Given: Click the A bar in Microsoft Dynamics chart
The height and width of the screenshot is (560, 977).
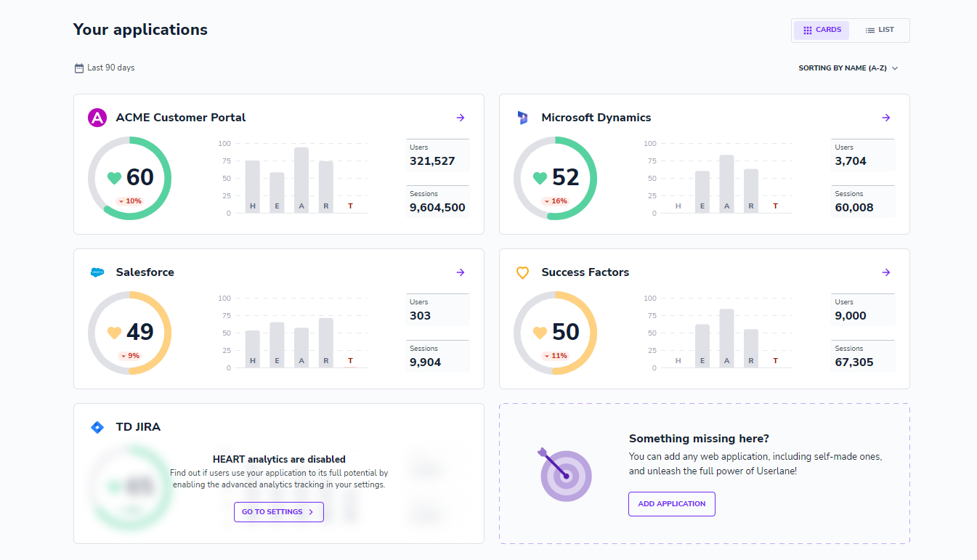Looking at the screenshot, I should pyautogui.click(x=727, y=184).
